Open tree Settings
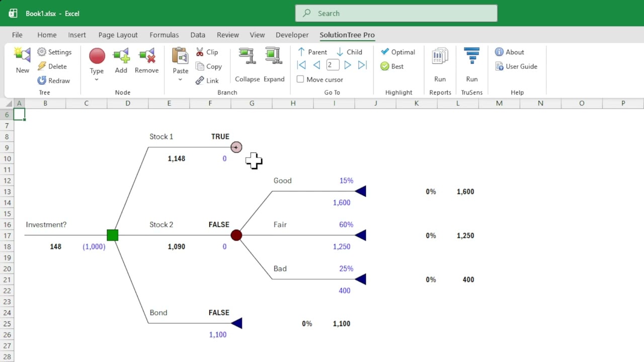Screen dimensions: 644x362 (54, 52)
